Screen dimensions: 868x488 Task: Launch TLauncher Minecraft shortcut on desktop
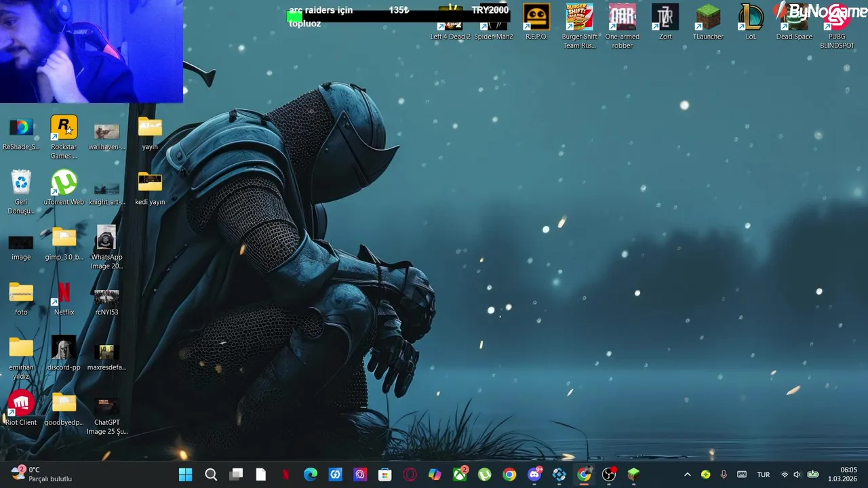(708, 22)
